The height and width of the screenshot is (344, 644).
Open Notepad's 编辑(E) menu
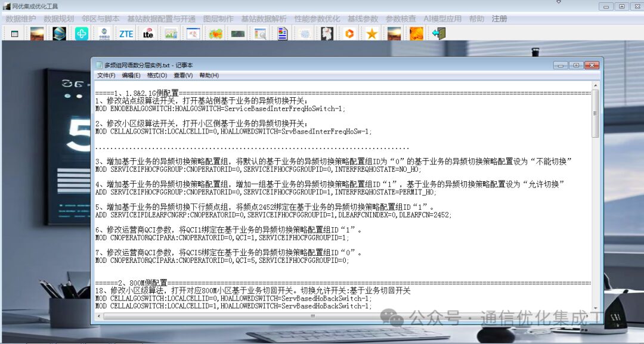[131, 76]
